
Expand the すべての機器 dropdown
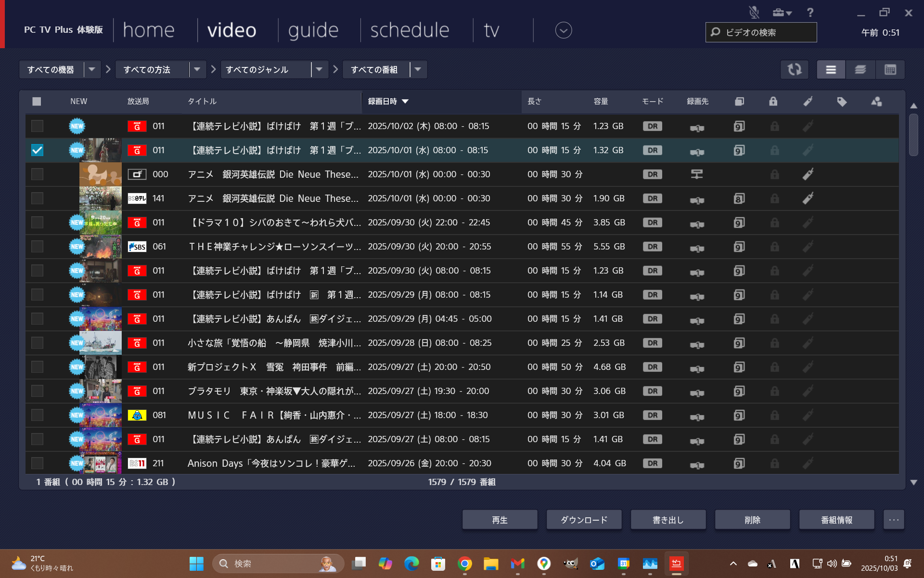click(92, 70)
